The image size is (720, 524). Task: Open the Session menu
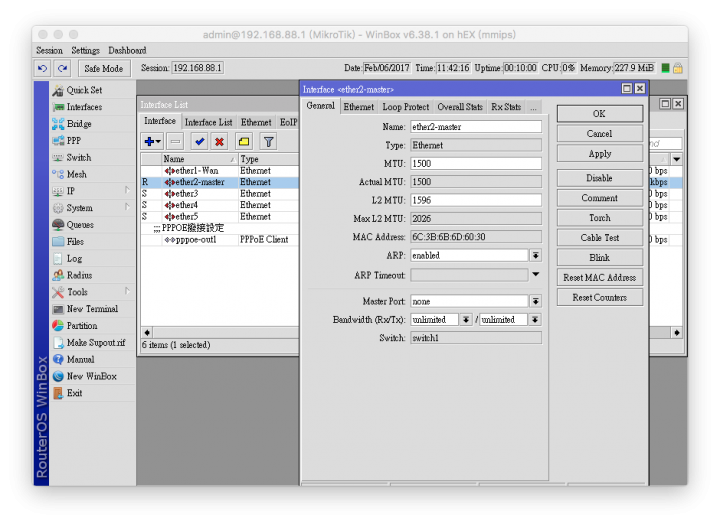pos(49,51)
